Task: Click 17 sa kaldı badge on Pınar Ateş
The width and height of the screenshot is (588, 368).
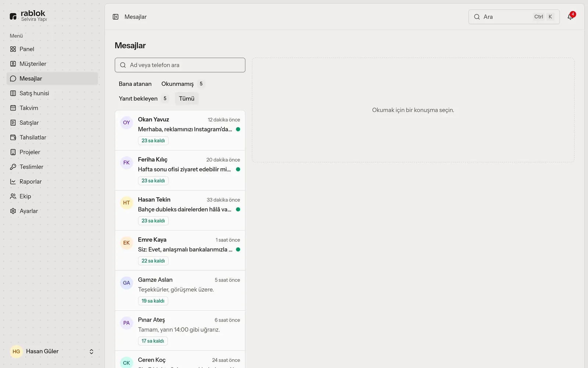Action: click(x=153, y=341)
